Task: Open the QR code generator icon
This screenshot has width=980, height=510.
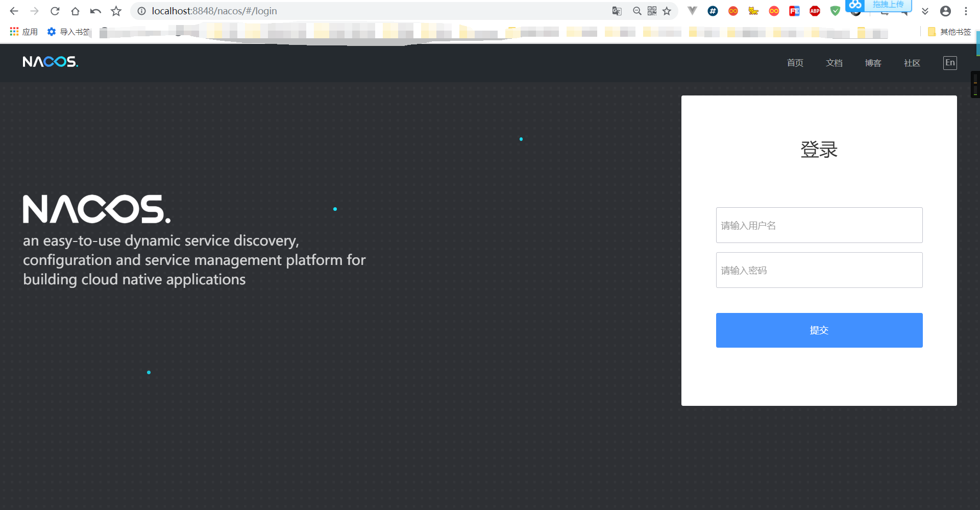Action: click(x=652, y=11)
